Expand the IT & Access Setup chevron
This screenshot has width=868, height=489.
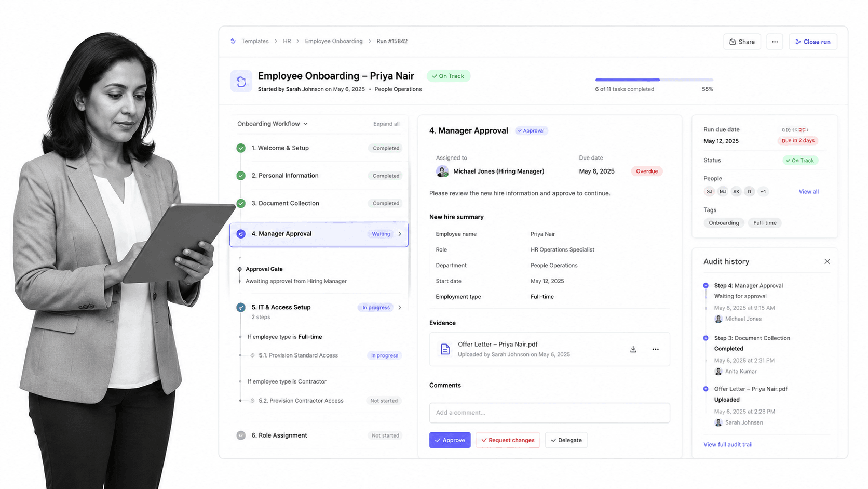pyautogui.click(x=400, y=307)
